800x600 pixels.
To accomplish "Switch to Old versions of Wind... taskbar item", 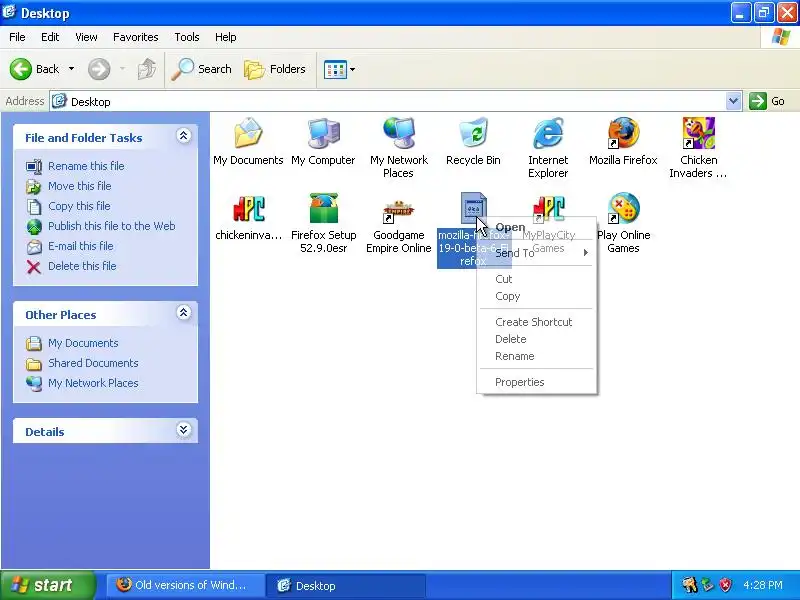I will pyautogui.click(x=185, y=585).
